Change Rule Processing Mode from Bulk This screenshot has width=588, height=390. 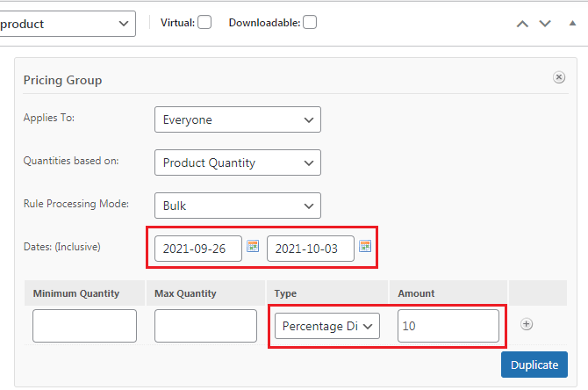tap(238, 206)
